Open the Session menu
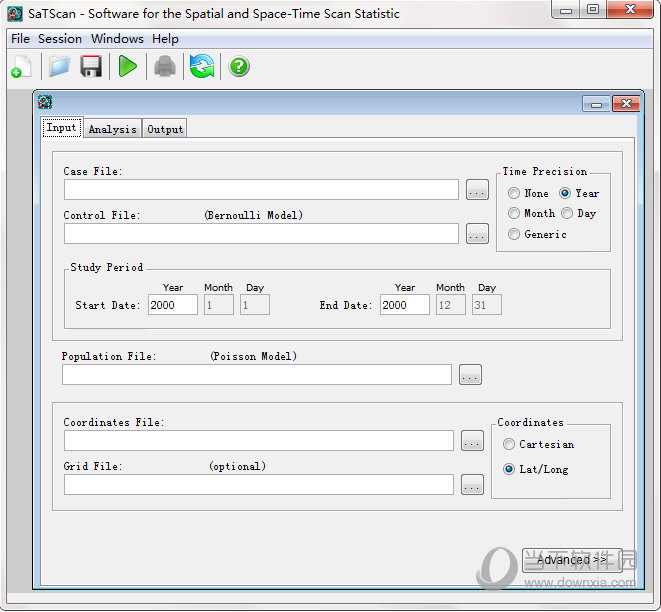The height and width of the screenshot is (612, 661). click(60, 39)
